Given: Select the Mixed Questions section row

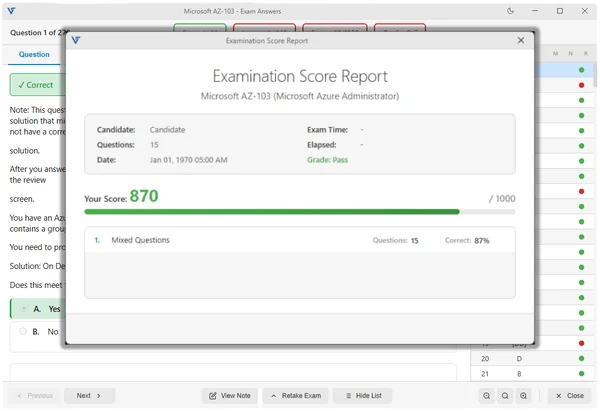Looking at the screenshot, I should click(x=300, y=240).
